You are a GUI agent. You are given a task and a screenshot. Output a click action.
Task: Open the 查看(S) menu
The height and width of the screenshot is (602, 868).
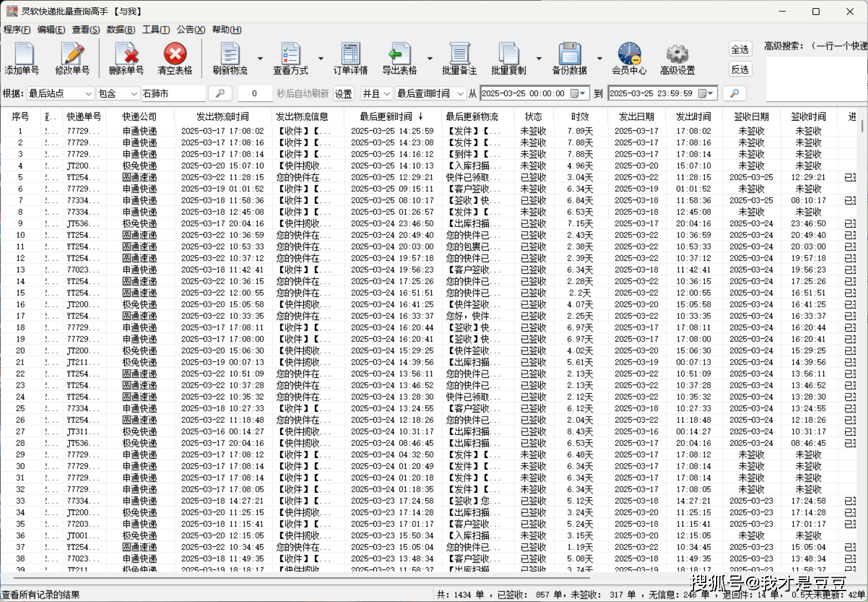tap(86, 29)
